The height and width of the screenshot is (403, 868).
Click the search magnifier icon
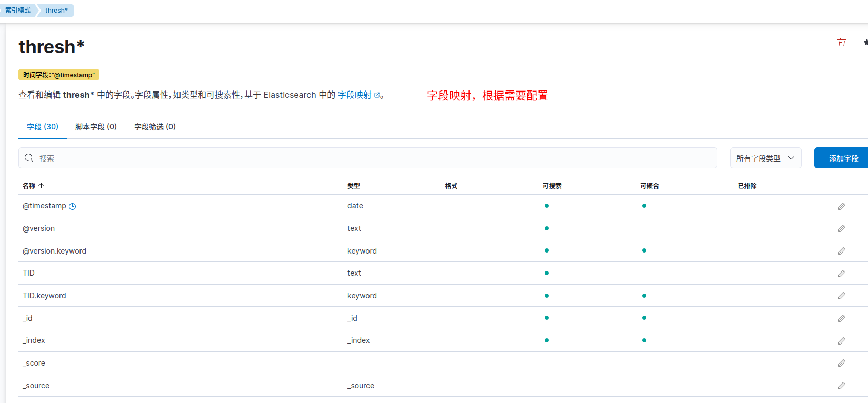pyautogui.click(x=29, y=158)
